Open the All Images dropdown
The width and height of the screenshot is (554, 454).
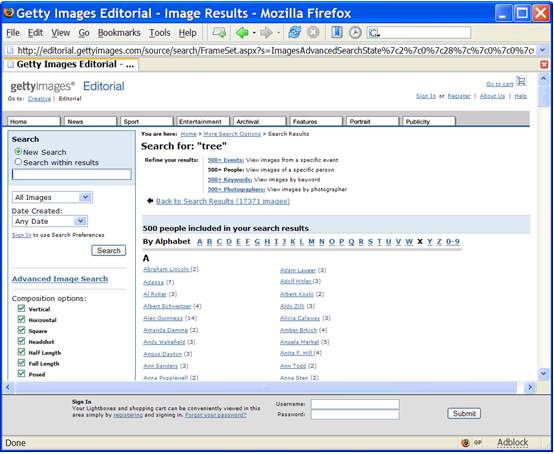[52, 197]
